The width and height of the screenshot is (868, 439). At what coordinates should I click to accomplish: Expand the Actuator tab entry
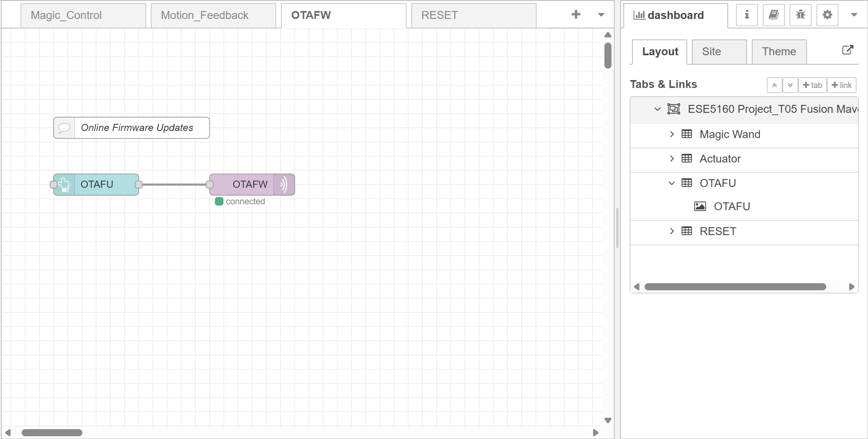click(672, 159)
